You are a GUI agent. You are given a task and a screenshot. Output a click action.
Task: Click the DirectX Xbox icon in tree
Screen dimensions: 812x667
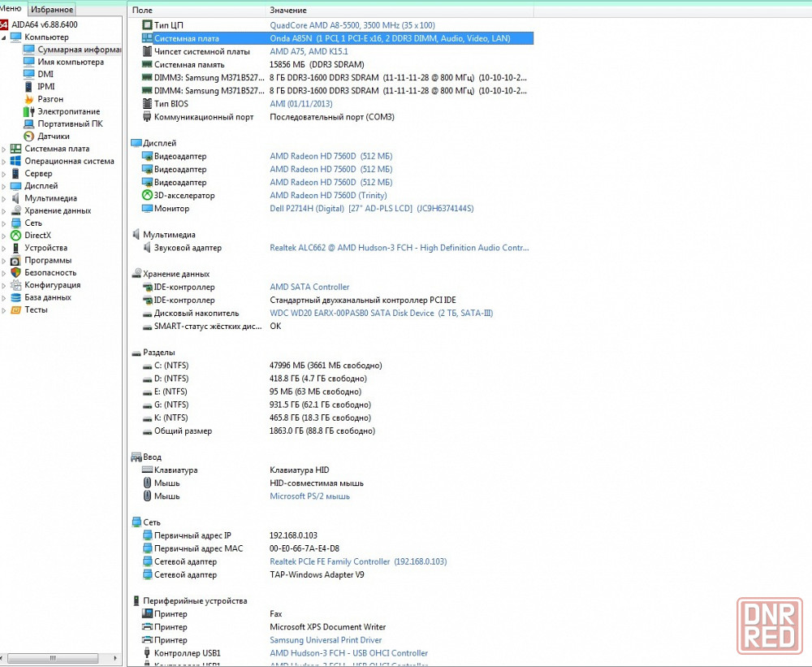coord(15,236)
